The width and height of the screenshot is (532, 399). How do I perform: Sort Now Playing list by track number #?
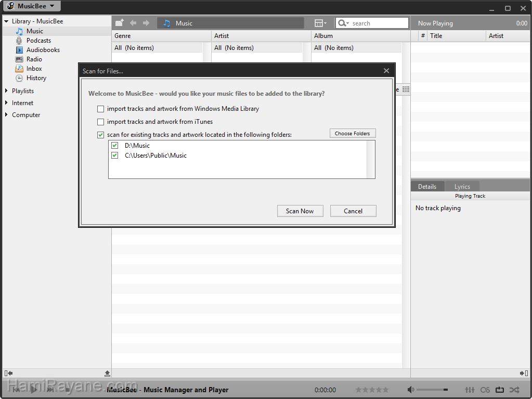423,35
